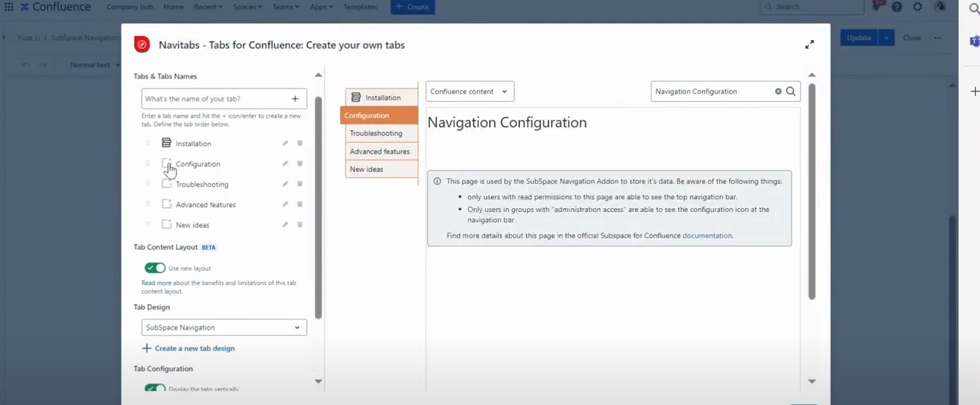This screenshot has width=980, height=405.
Task: Expand the Spaces menu in header
Action: coord(247,7)
